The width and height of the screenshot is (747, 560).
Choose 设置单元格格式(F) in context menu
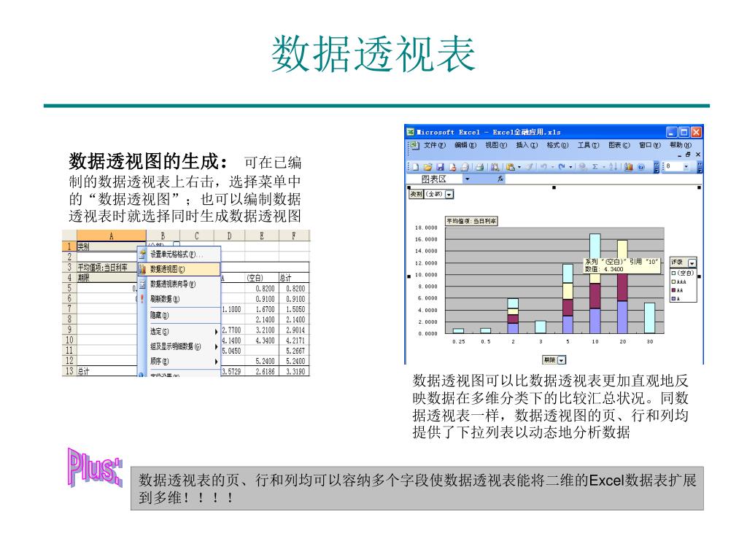pyautogui.click(x=179, y=254)
